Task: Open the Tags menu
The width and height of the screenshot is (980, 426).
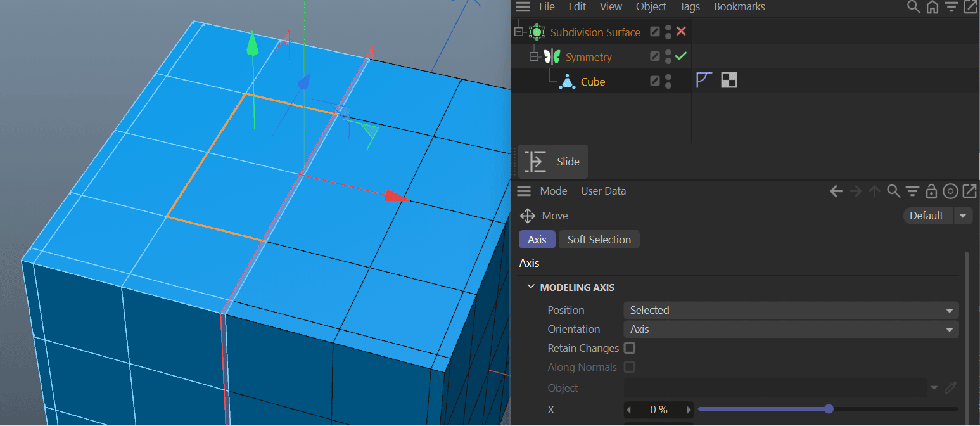Action: coord(689,7)
